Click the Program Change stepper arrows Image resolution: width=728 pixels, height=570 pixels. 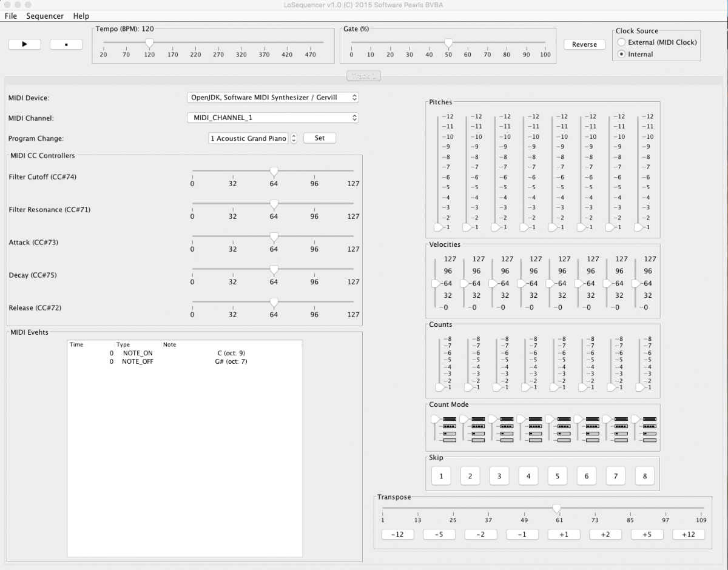pos(294,138)
